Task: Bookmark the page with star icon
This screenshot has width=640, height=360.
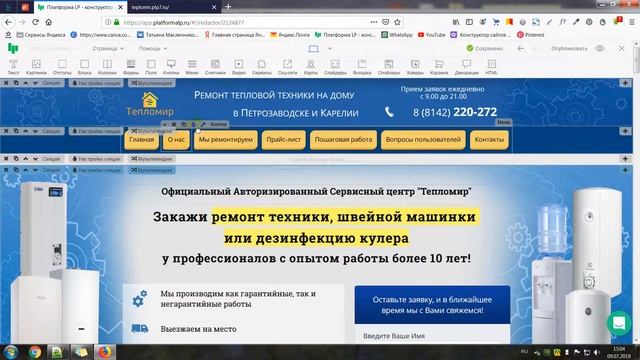Action: point(397,22)
